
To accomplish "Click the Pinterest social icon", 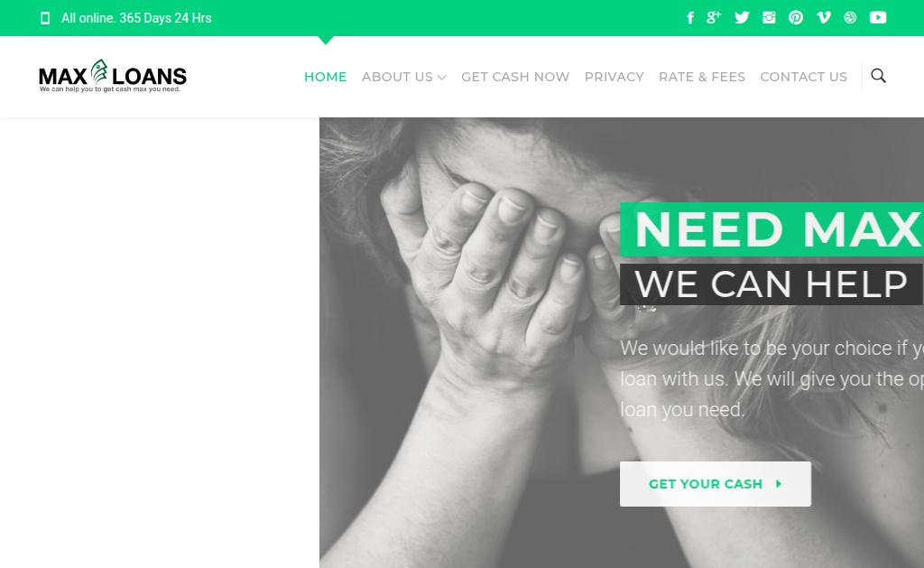I will 796,18.
